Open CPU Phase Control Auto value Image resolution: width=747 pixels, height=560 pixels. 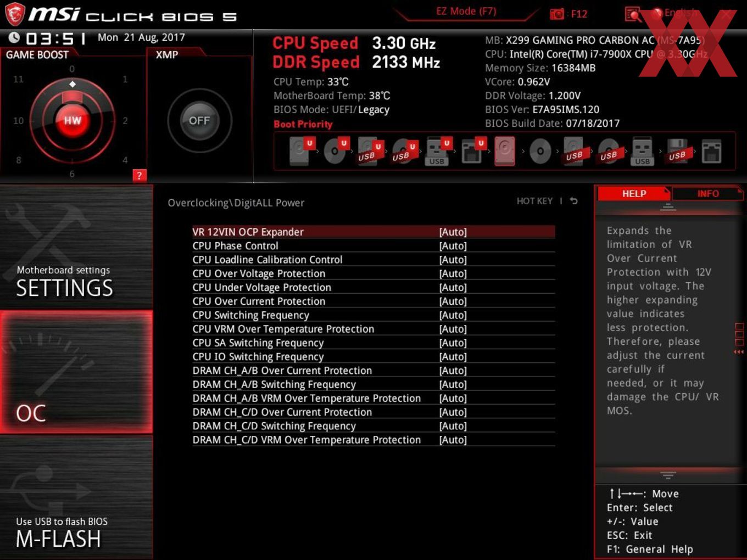453,246
